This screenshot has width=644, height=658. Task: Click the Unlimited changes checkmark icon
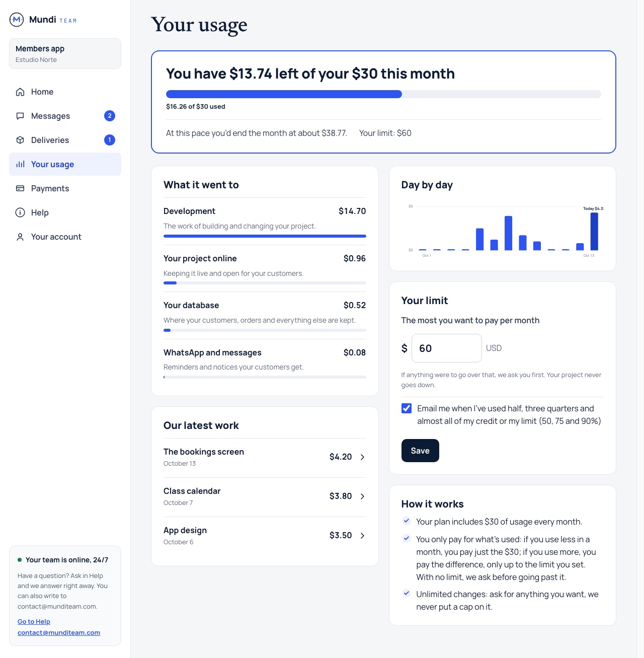point(407,593)
